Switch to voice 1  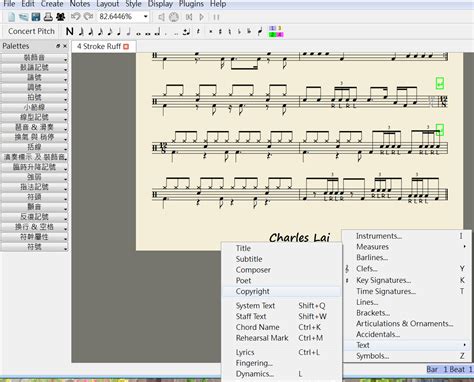pos(273,28)
